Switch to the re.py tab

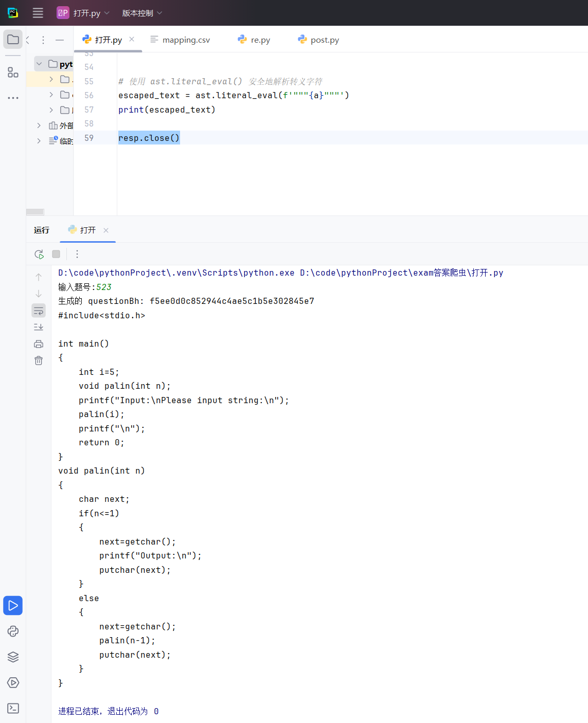click(x=254, y=40)
